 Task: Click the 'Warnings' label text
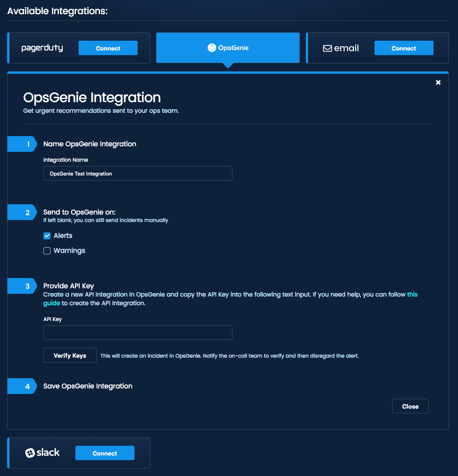(x=69, y=251)
